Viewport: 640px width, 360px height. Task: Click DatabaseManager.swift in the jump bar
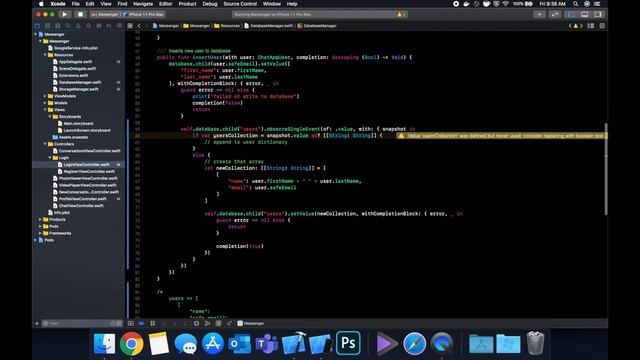pyautogui.click(x=269, y=26)
